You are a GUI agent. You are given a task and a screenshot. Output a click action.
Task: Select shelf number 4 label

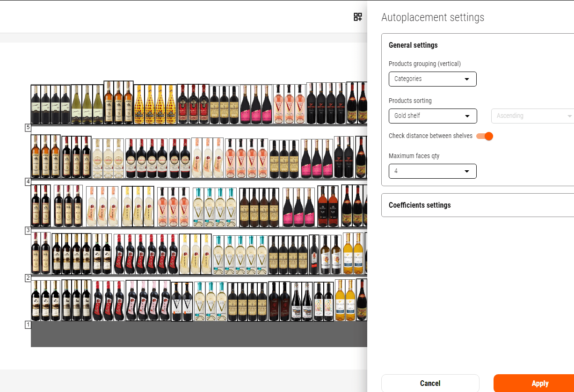(x=28, y=181)
